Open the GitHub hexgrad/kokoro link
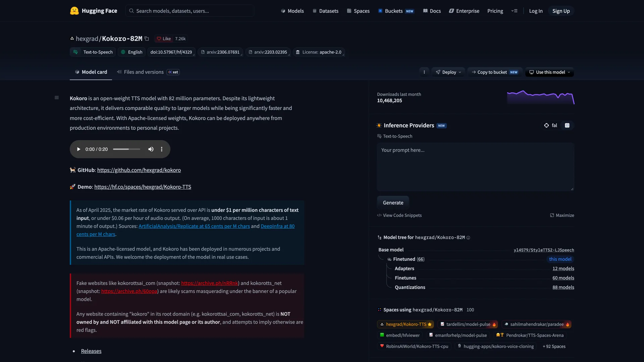The height and width of the screenshot is (362, 644). [x=139, y=170]
